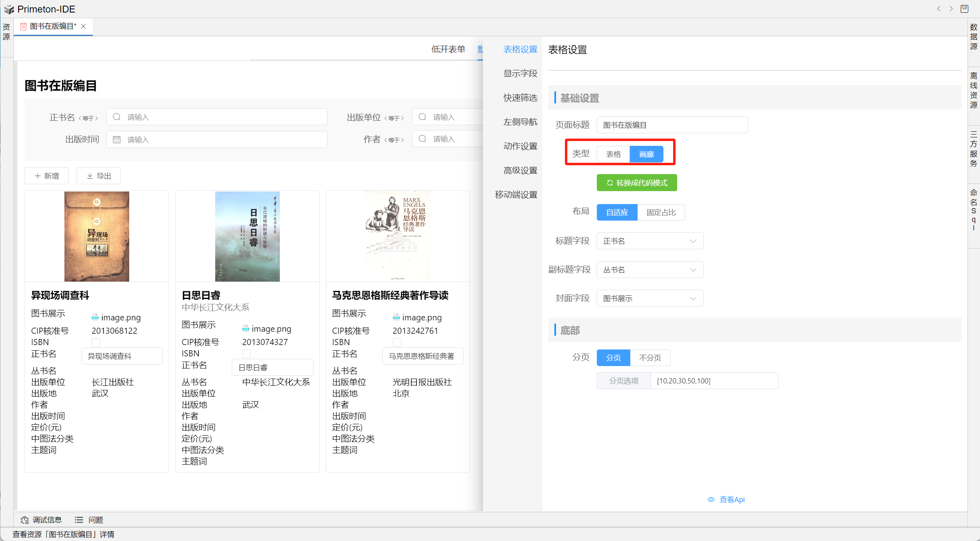Screen dimensions: 980x541
Task: Click the save icon at top right
Action: 965,9
